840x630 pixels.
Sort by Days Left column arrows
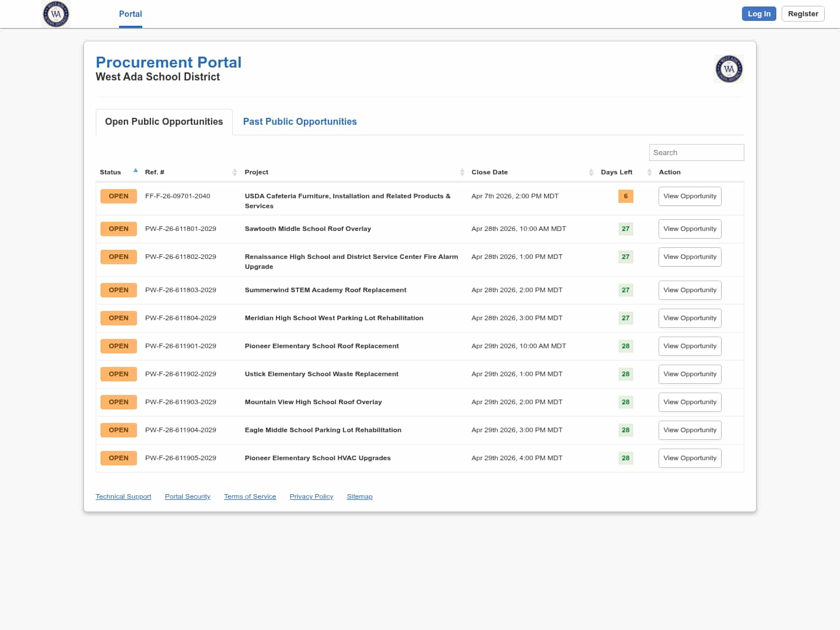point(649,172)
